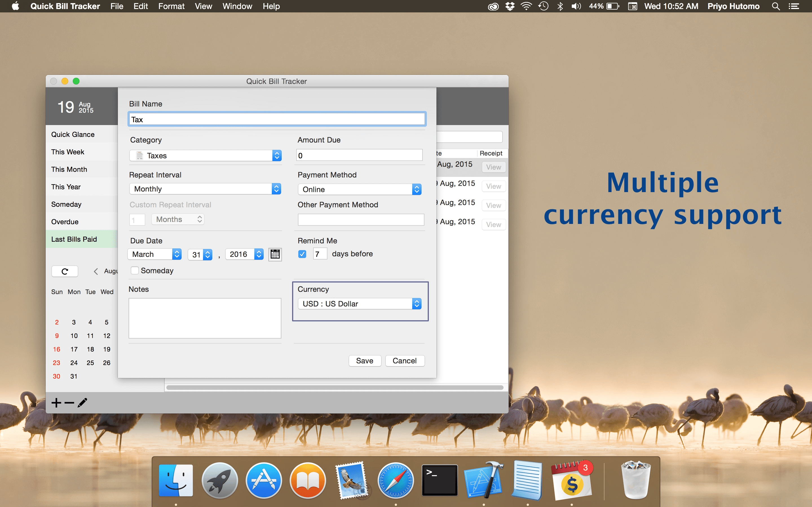Click the calendar refresh button
Screen dimensions: 812x507
pos(65,271)
